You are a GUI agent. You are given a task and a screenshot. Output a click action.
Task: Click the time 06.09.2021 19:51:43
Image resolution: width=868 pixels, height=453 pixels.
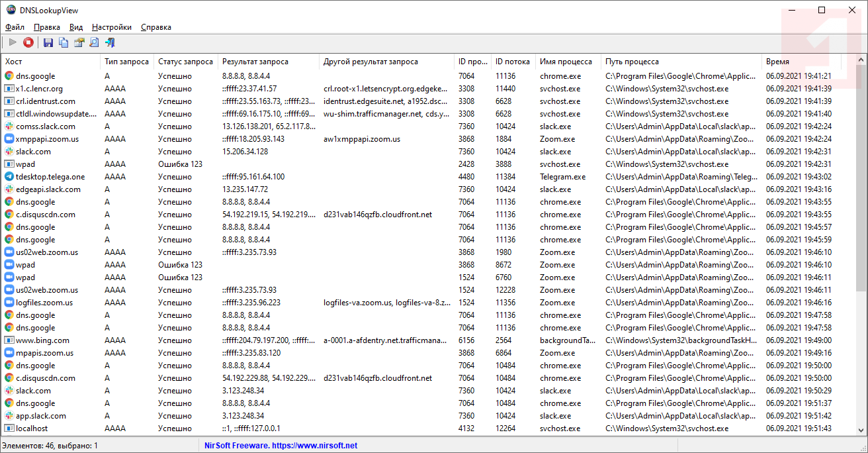point(799,428)
